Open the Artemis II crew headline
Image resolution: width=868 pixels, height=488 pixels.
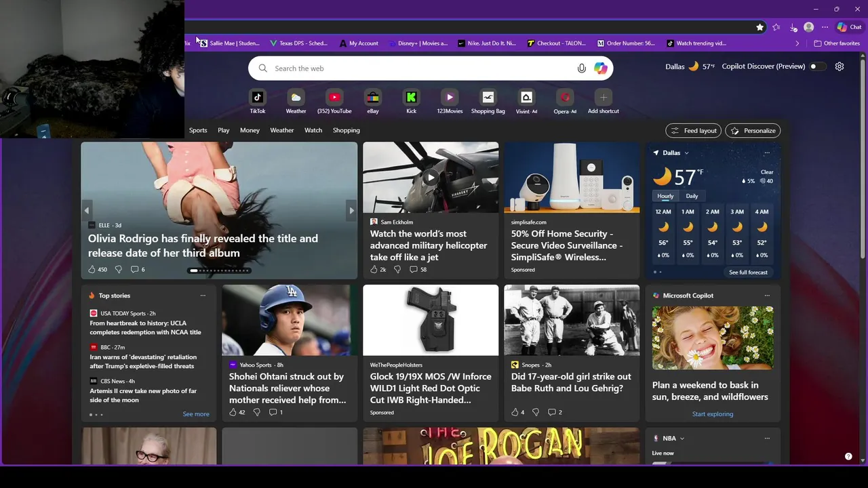[x=143, y=396]
